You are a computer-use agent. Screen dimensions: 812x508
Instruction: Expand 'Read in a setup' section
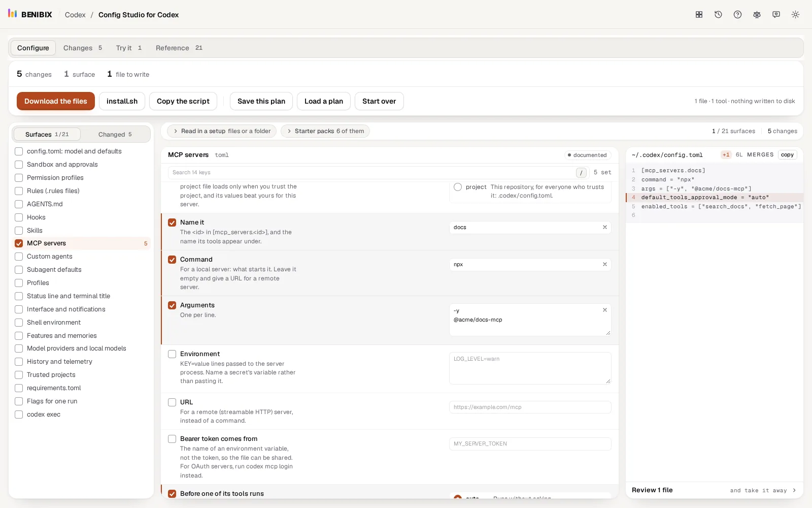point(222,131)
